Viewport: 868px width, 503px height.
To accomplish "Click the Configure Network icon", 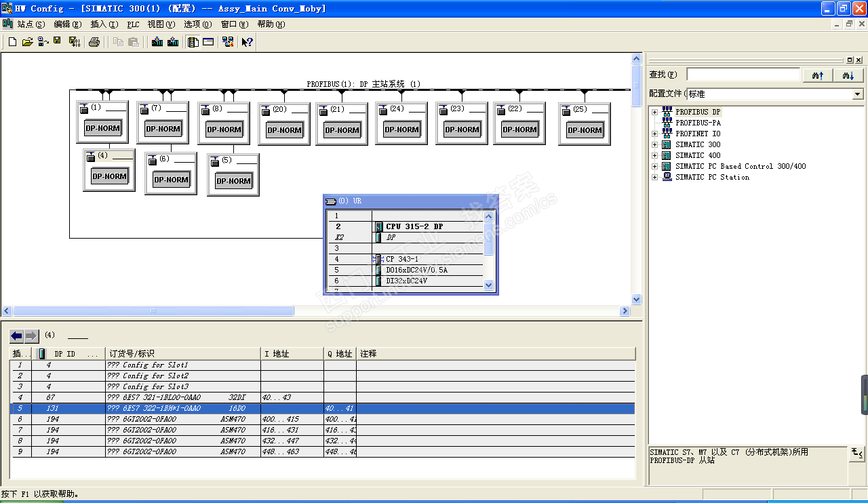I will point(227,42).
